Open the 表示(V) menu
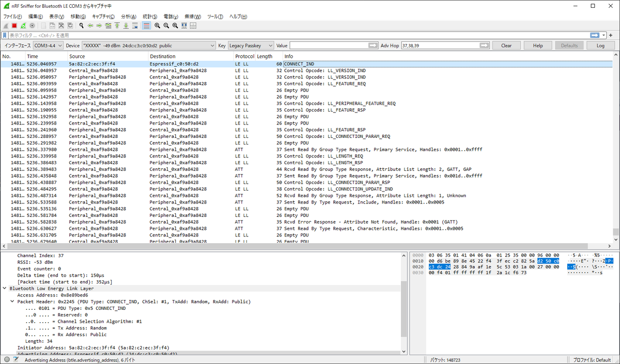The height and width of the screenshot is (364, 620). (56, 17)
